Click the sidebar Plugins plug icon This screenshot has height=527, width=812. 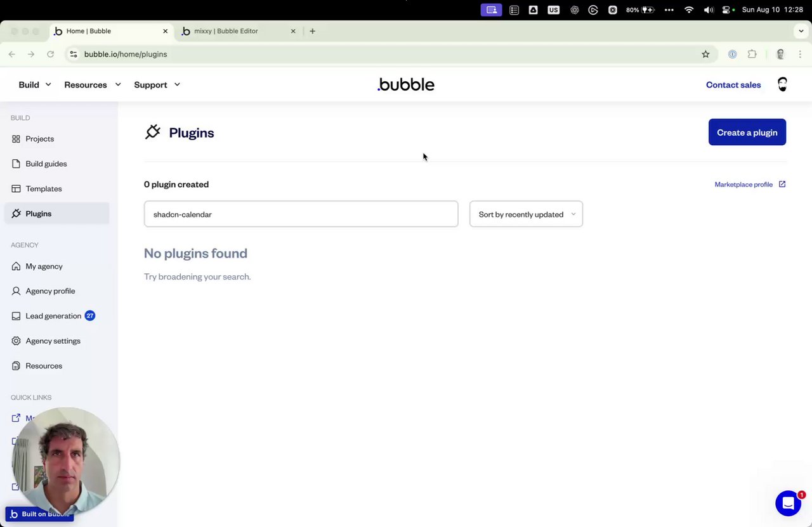click(x=16, y=214)
